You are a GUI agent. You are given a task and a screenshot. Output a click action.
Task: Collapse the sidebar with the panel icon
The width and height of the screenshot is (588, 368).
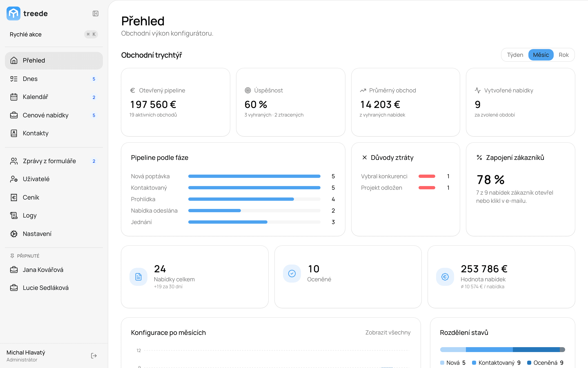point(96,13)
